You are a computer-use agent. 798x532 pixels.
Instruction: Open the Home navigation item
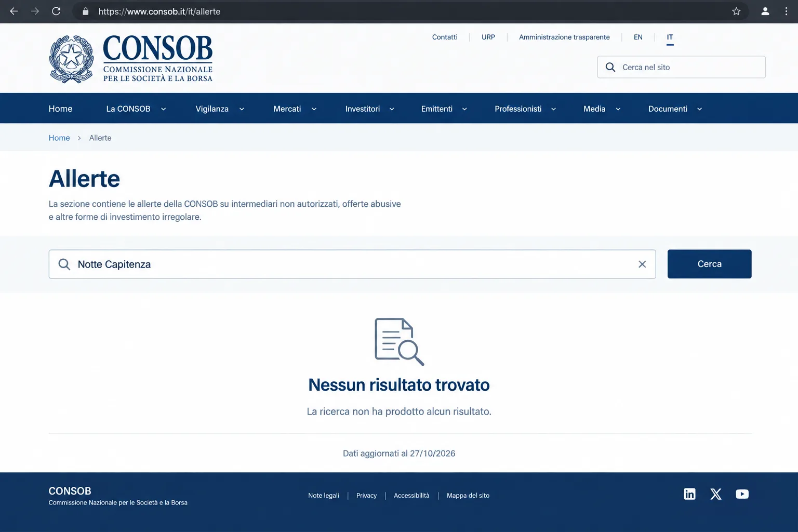60,109
